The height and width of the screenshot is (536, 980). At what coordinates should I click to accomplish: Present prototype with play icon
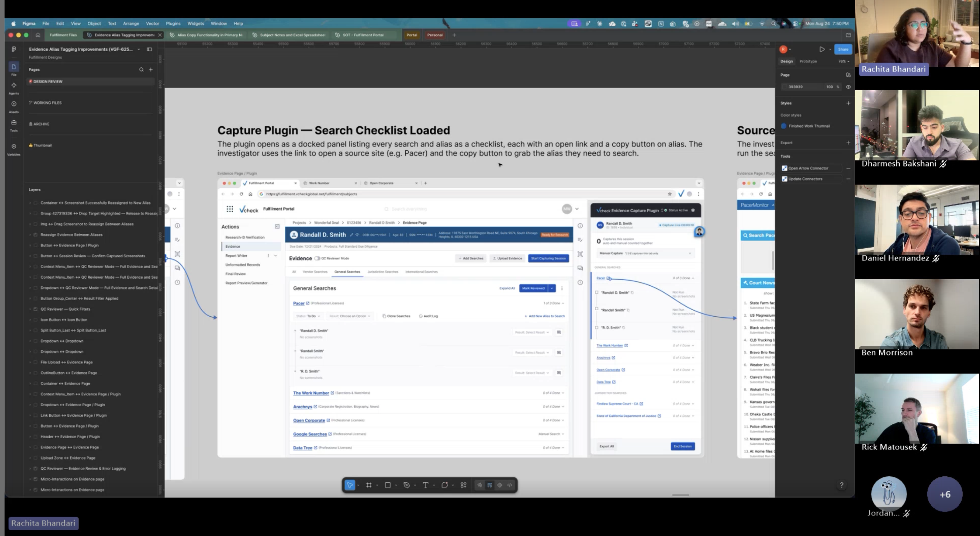coord(822,49)
